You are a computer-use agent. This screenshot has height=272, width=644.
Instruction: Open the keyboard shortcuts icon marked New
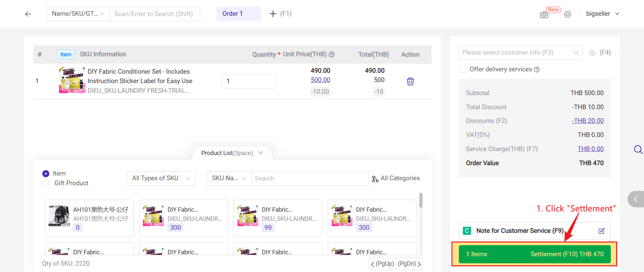544,15
